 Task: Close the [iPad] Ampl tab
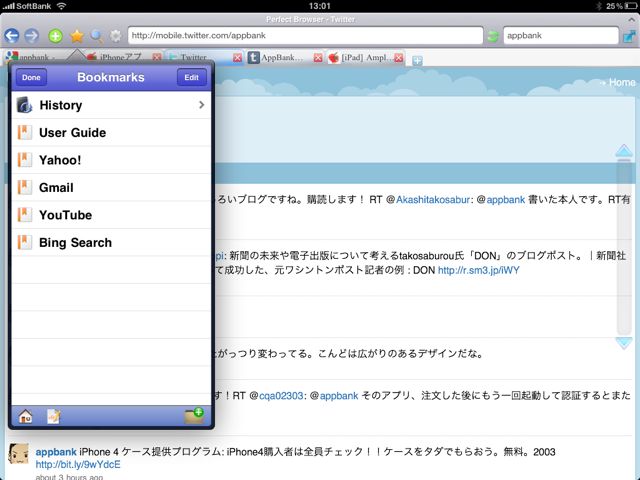(x=399, y=58)
